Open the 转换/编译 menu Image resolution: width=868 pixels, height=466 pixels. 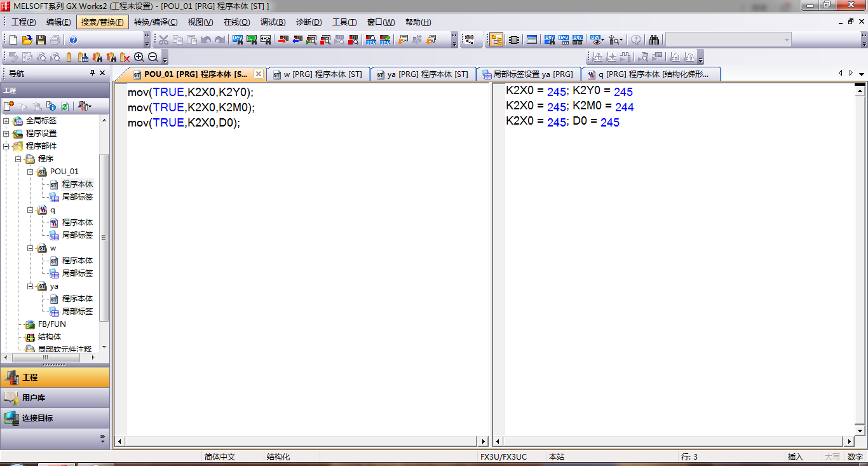coord(156,22)
